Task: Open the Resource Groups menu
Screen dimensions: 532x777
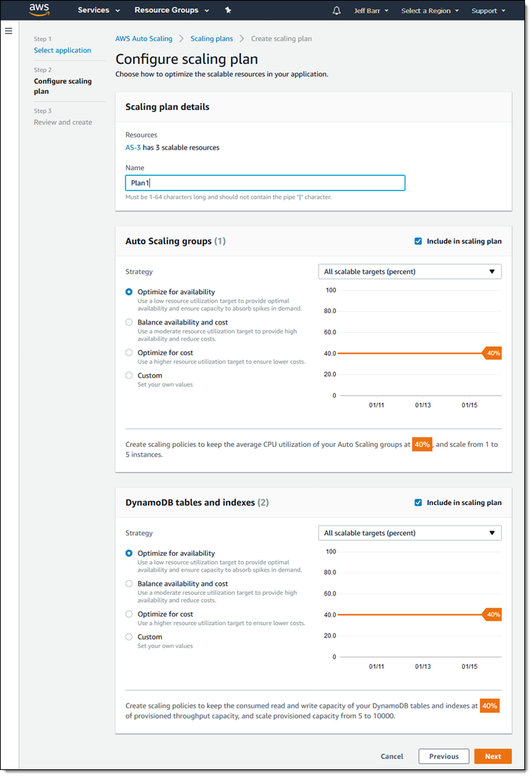Action: (171, 11)
